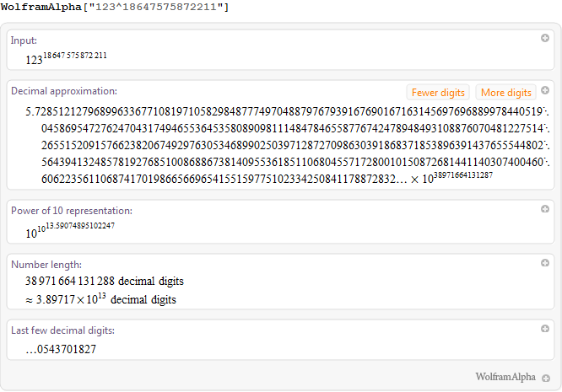
Task: Expand options via Number length plus icon
Action: click(x=545, y=263)
